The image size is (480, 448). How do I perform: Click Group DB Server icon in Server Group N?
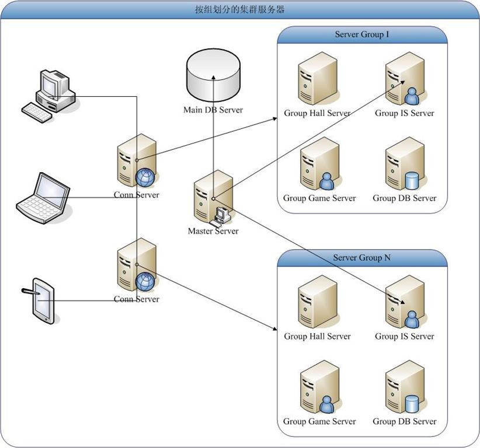tap(405, 387)
